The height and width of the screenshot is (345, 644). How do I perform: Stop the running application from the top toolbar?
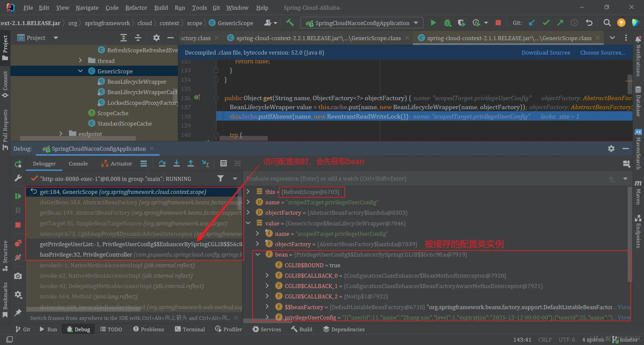[x=498, y=23]
